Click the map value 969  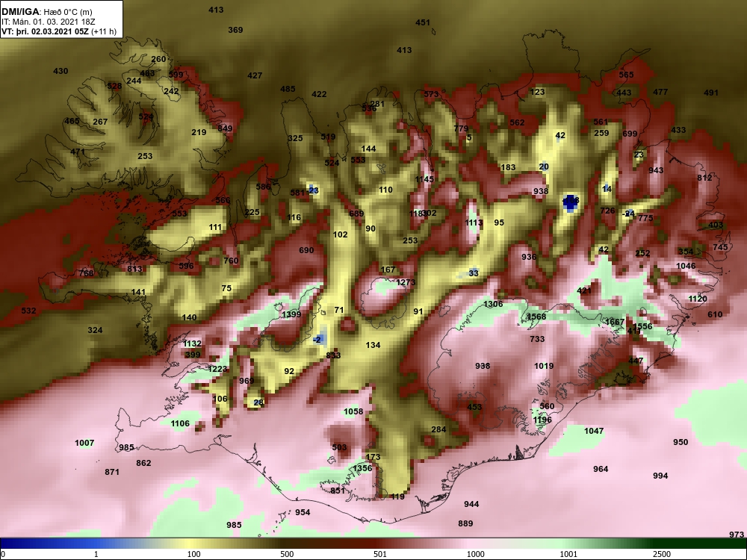pos(247,381)
